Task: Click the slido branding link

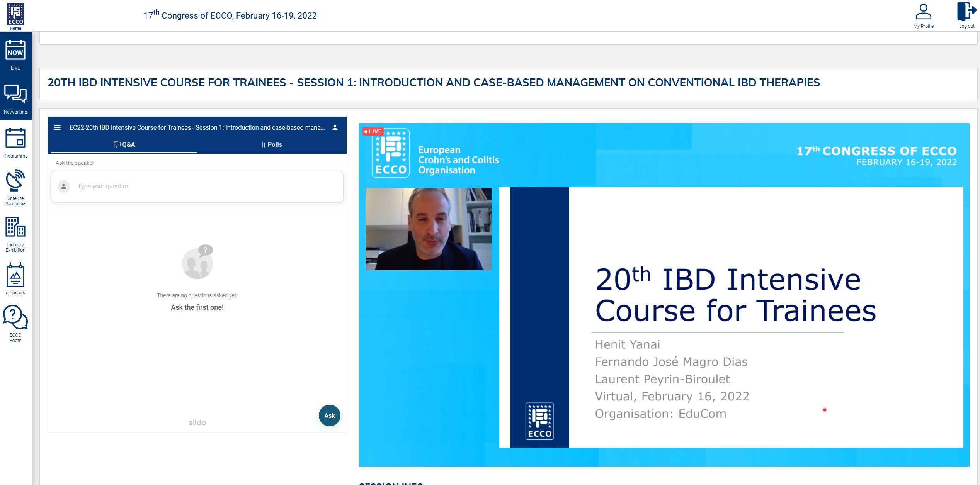Action: click(197, 422)
